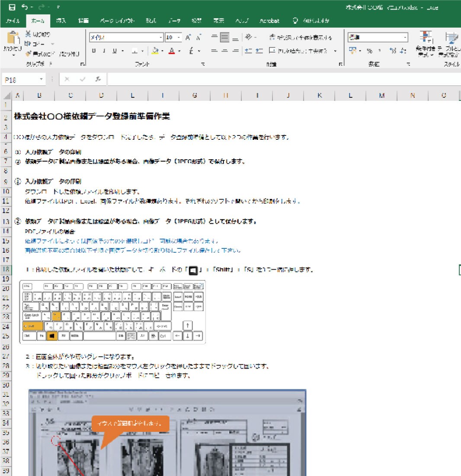This screenshot has width=461, height=476.
Task: Click the Save icon in quick access toolbar
Action: (x=12, y=7)
